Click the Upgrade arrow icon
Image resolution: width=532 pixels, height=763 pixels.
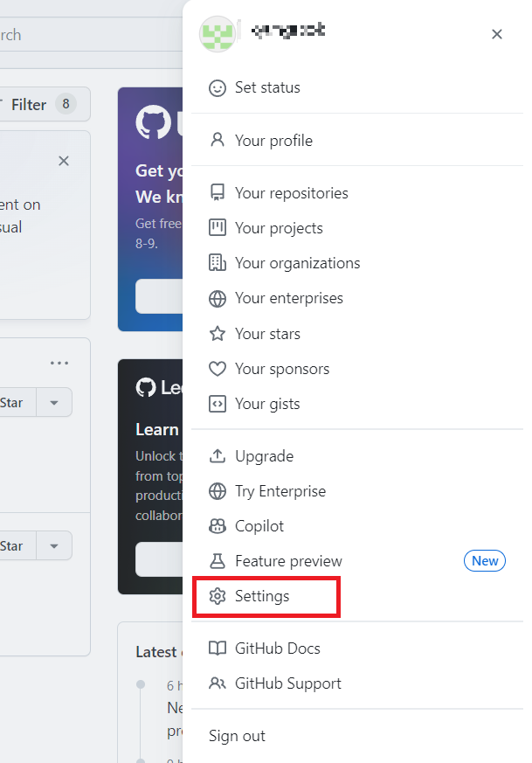(x=218, y=455)
